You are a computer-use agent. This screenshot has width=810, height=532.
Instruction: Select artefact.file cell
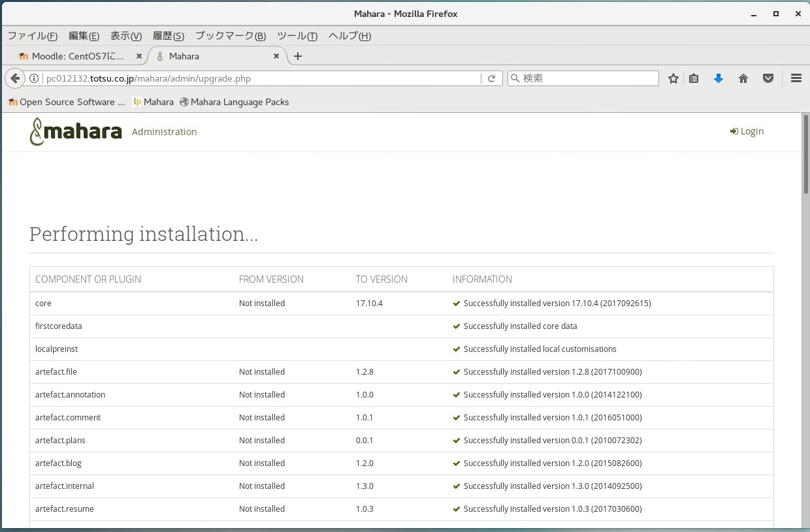[x=56, y=372]
